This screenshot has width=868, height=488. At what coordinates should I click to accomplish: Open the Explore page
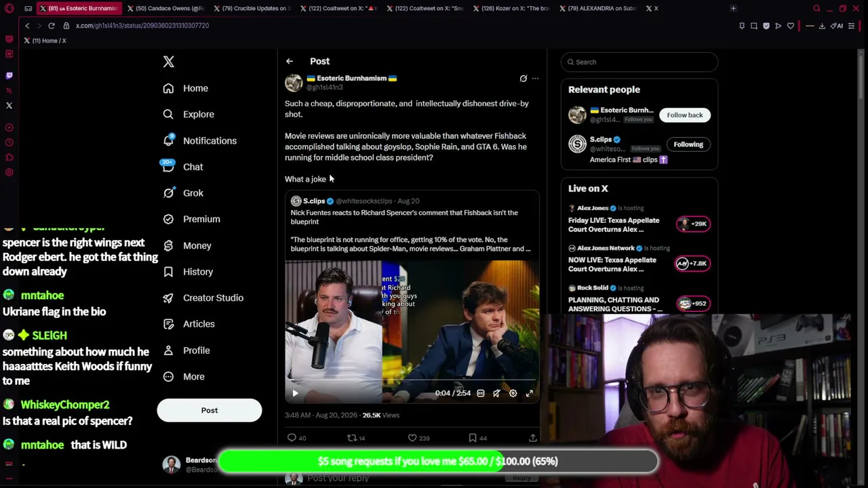tap(189, 115)
